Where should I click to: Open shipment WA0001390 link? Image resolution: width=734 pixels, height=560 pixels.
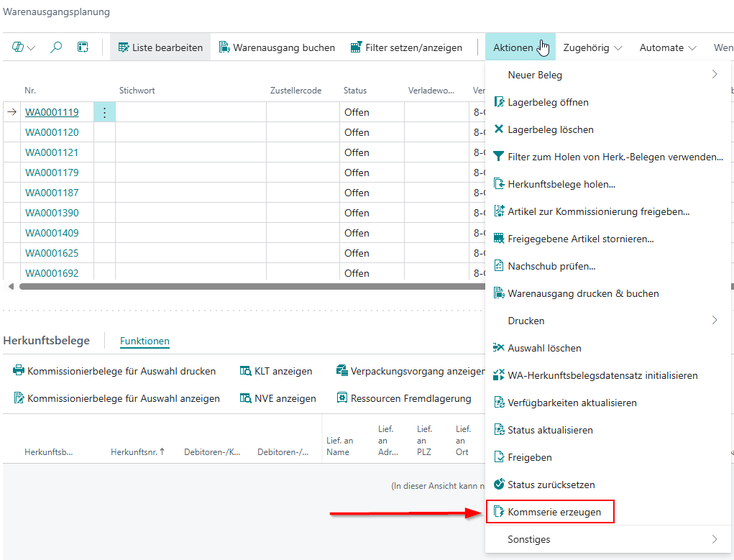(x=52, y=213)
